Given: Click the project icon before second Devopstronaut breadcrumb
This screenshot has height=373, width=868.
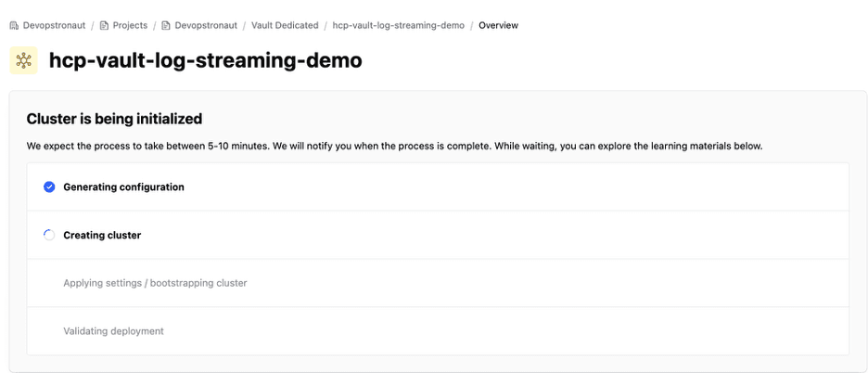Looking at the screenshot, I should [x=166, y=25].
